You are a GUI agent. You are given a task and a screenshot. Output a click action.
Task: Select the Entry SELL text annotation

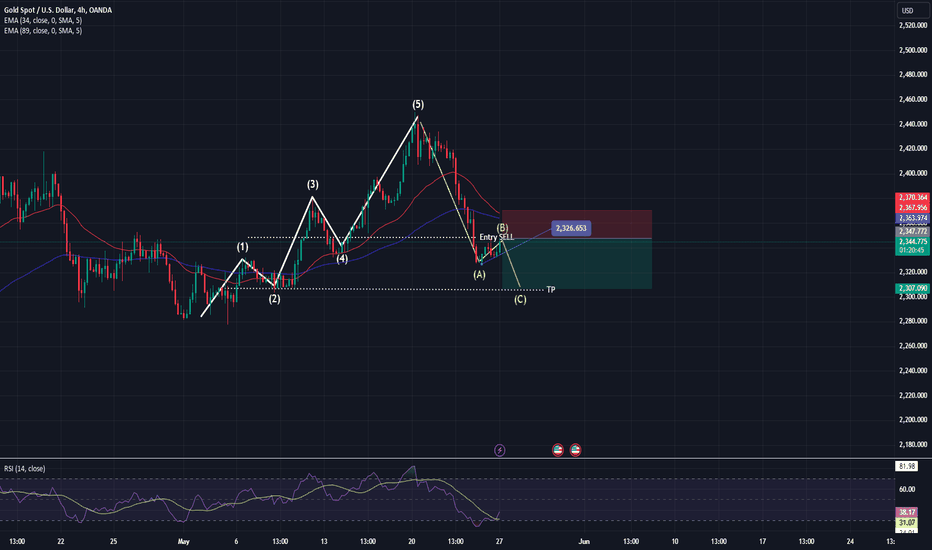pyautogui.click(x=496, y=237)
